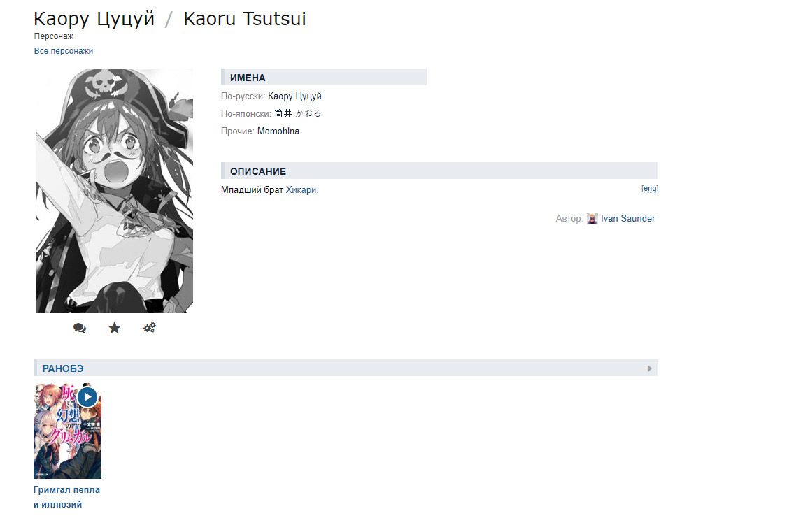This screenshot has height=532, width=796.
Task: Click Ivan Saunder's small avatar image
Action: 592,219
